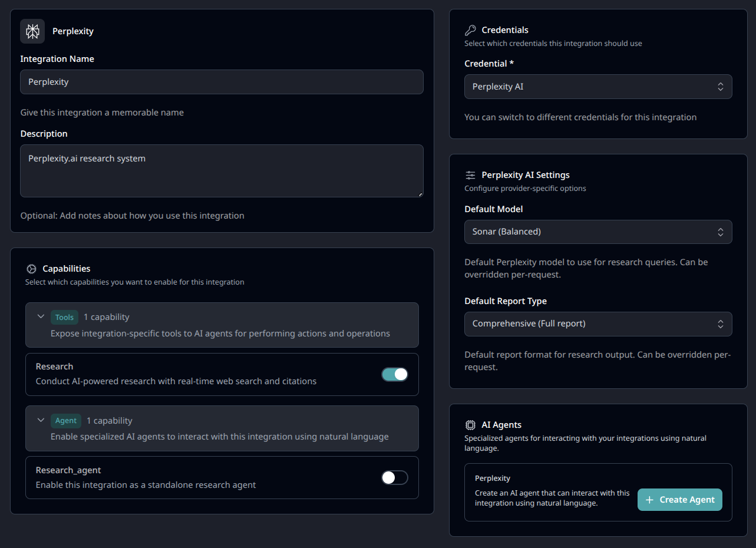Click "1 capability" text in Tools row
Viewport: 756px width, 548px height.
(x=106, y=317)
